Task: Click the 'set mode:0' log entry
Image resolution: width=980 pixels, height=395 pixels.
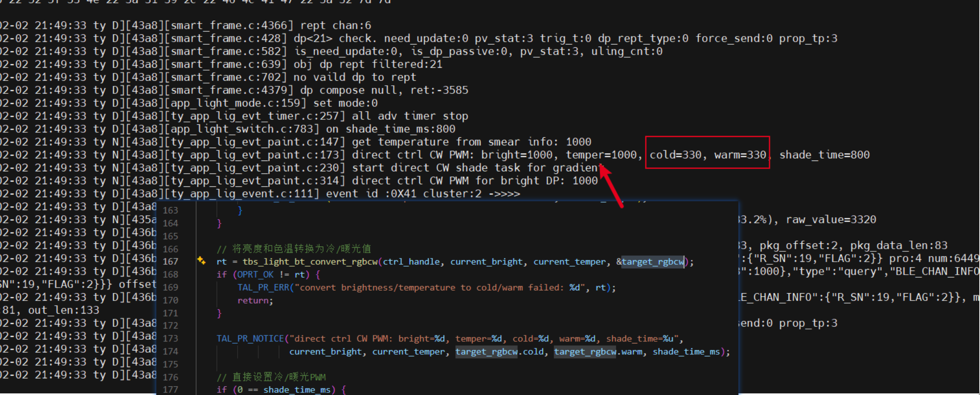Action: coord(345,103)
